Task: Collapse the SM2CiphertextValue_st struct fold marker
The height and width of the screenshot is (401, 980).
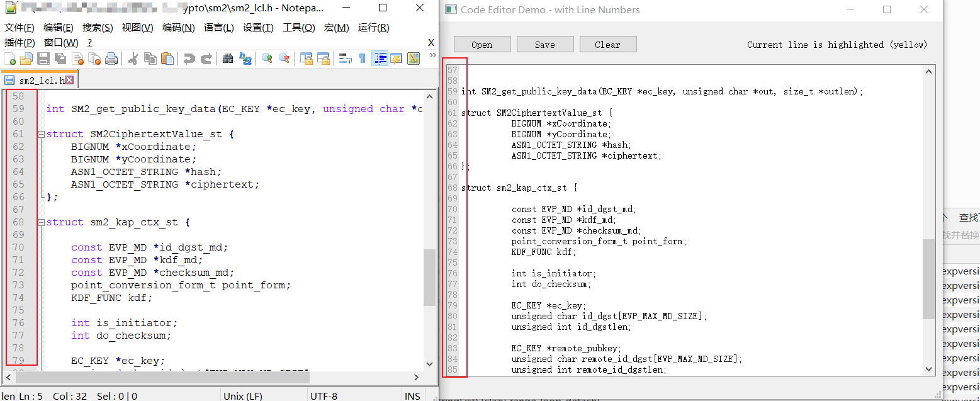Action: pos(41,134)
